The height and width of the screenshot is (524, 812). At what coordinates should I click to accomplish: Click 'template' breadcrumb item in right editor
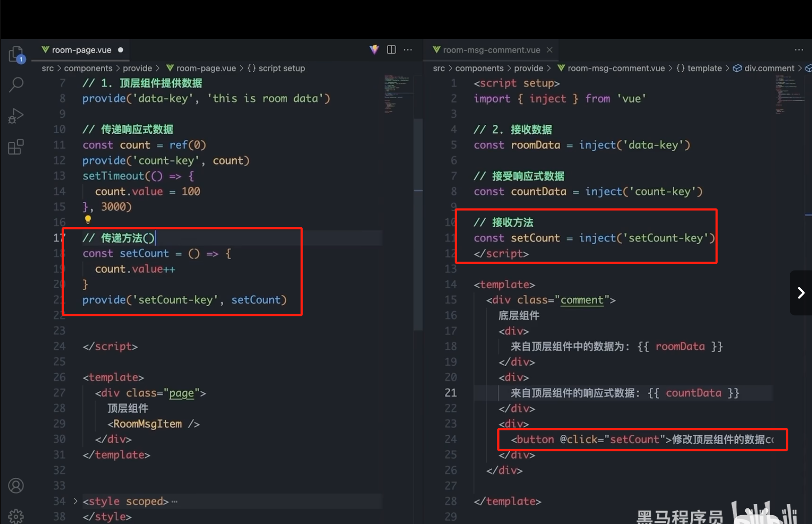coord(699,68)
